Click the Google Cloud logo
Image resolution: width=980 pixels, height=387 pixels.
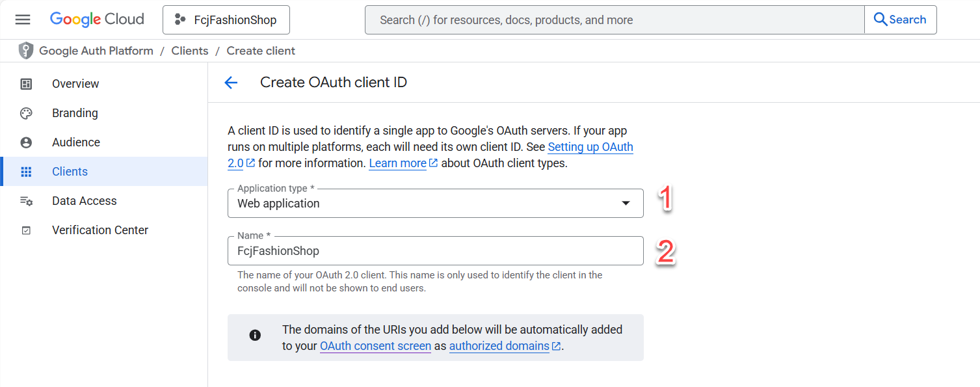point(97,20)
